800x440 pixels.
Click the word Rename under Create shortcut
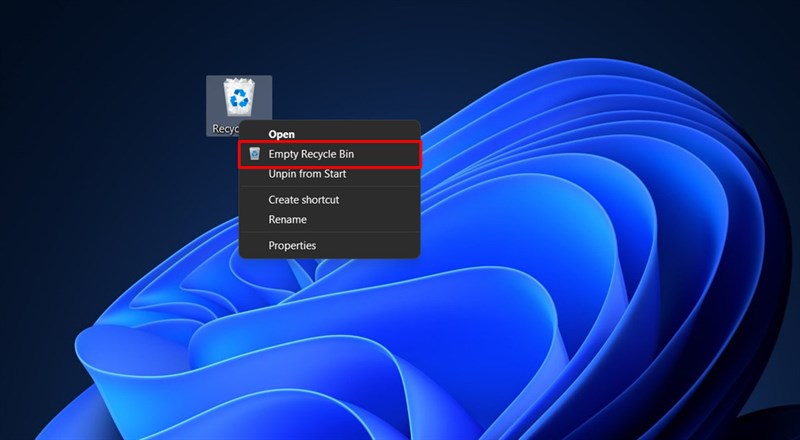click(288, 220)
